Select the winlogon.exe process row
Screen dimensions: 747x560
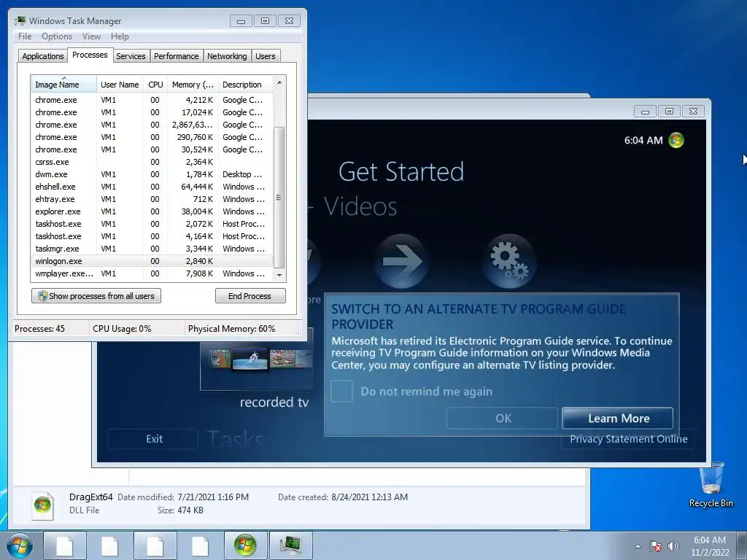coord(152,261)
